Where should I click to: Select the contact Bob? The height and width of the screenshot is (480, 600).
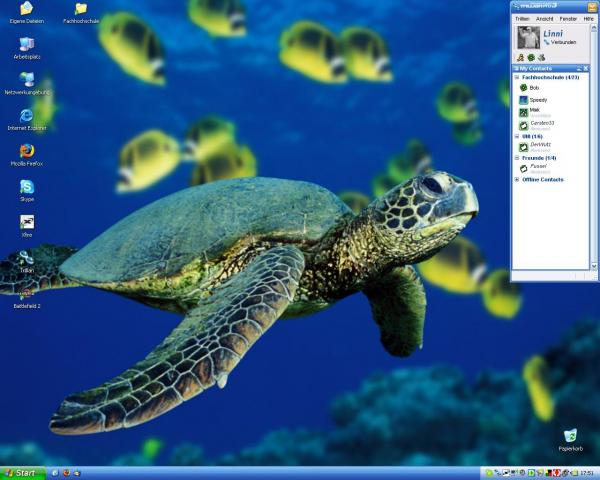[534, 88]
